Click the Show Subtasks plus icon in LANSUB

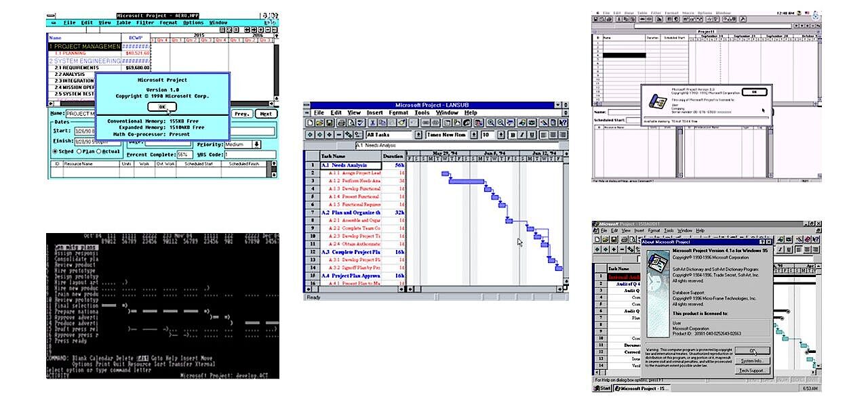tap(329, 135)
